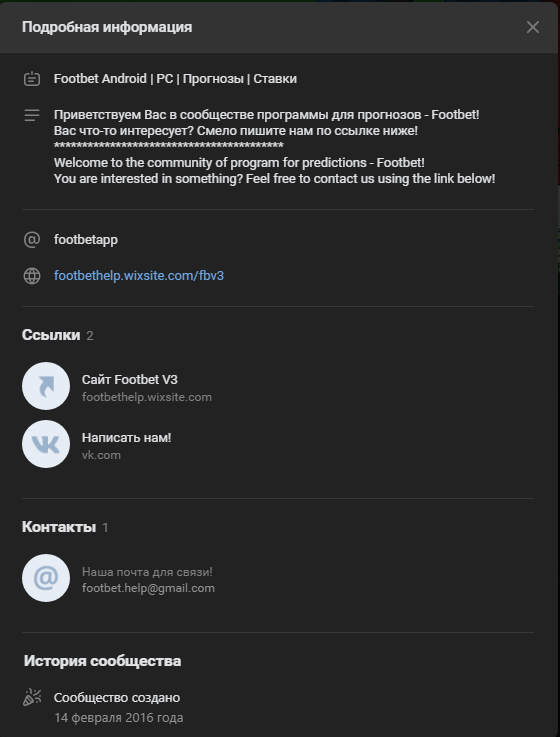Click the party popper community created icon

pos(32,698)
